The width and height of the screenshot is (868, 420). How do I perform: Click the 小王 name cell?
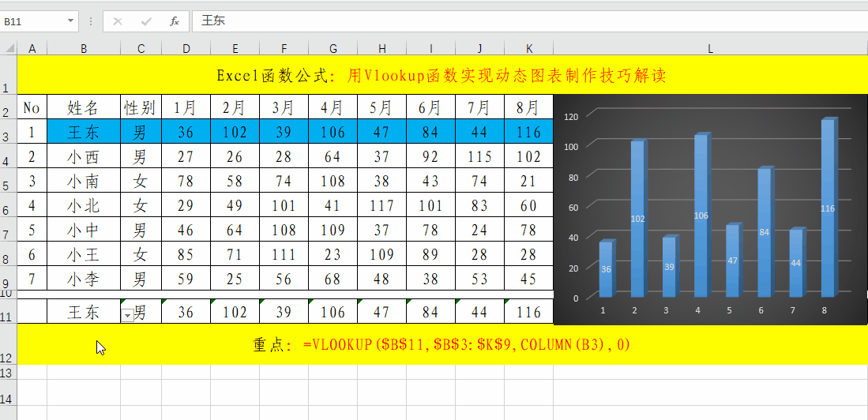click(x=84, y=254)
